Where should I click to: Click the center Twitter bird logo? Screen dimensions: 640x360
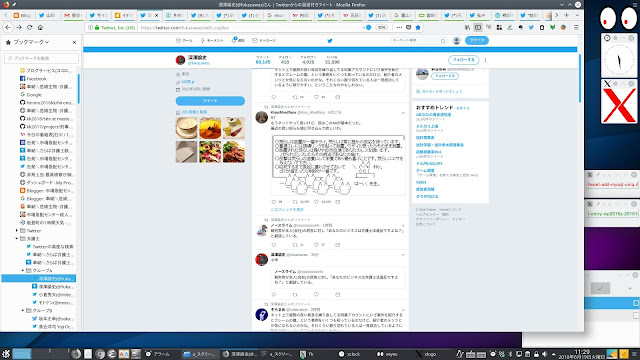330,40
